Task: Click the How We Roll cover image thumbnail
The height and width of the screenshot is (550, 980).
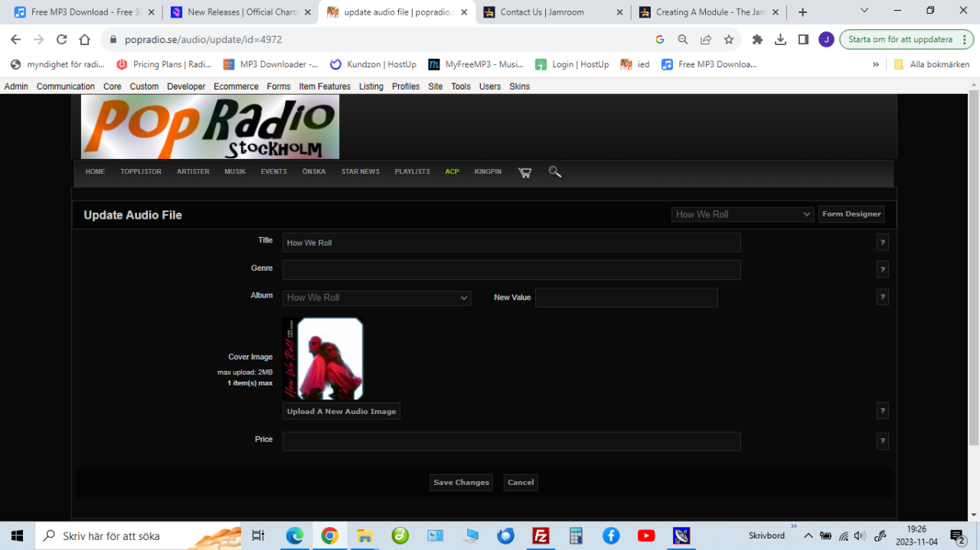Action: [x=322, y=359]
